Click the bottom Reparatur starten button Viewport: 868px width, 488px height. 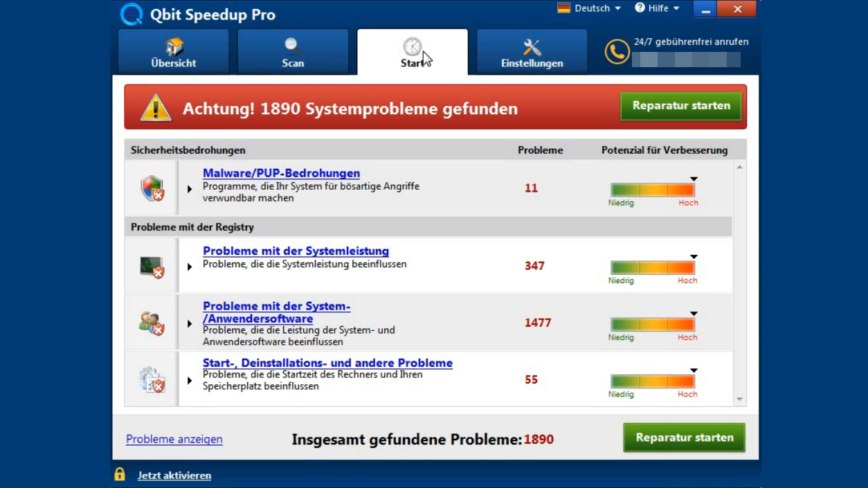pyautogui.click(x=684, y=437)
